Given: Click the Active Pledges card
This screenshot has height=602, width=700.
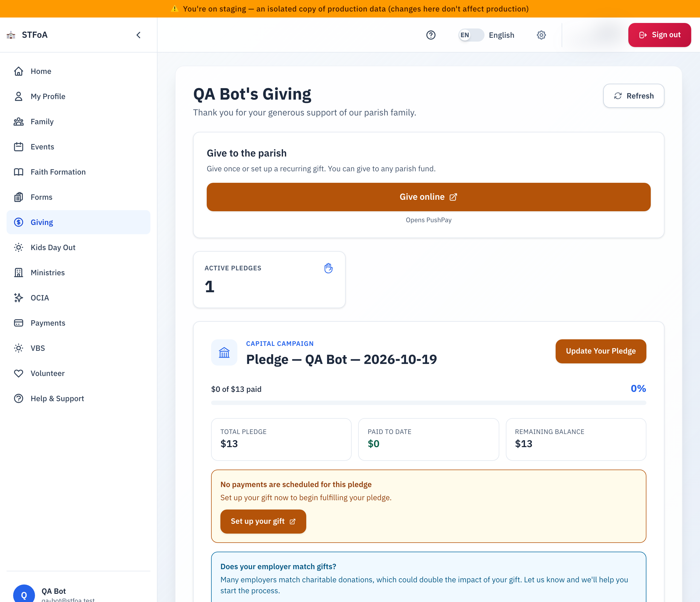Looking at the screenshot, I should click(x=269, y=280).
